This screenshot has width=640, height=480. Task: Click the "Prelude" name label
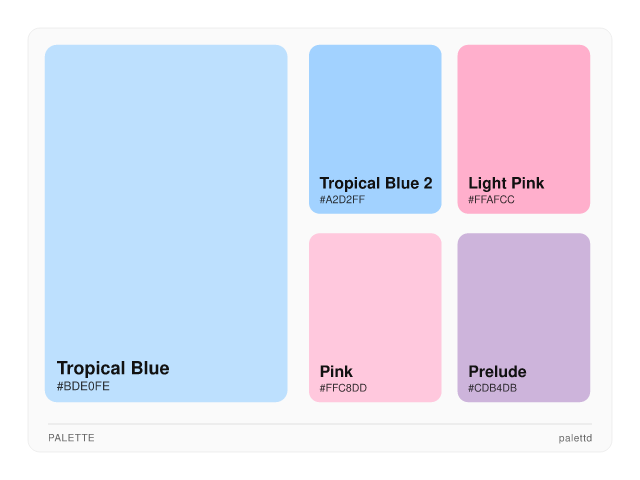pos(497,372)
